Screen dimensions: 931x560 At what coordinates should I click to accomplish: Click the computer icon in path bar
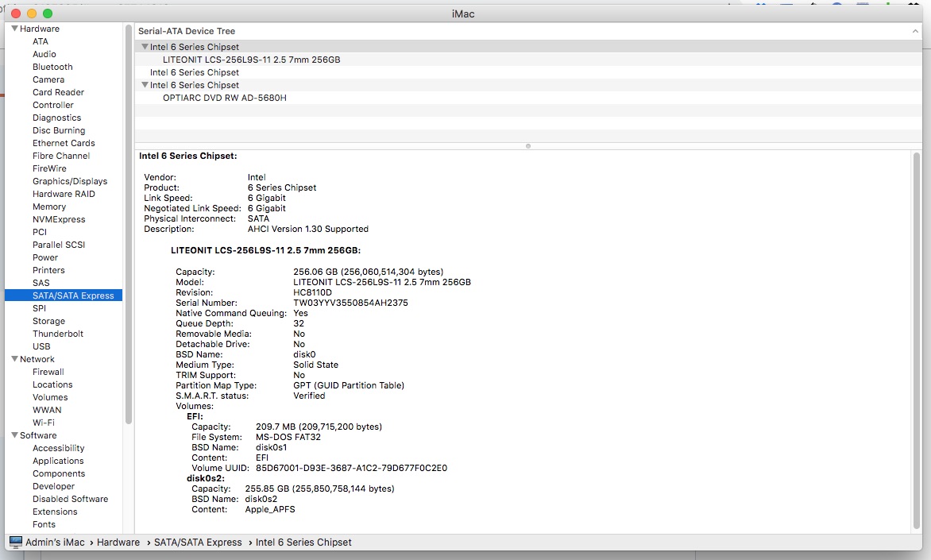click(16, 543)
